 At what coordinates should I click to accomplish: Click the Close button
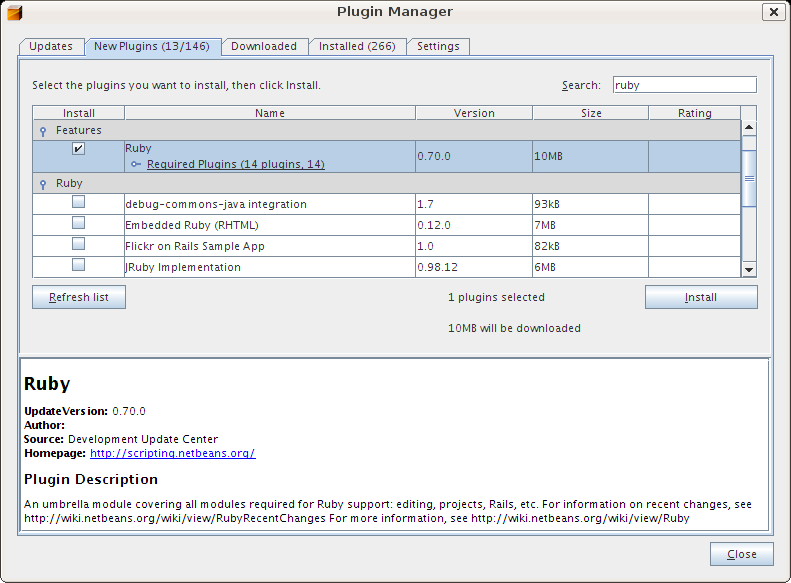742,554
